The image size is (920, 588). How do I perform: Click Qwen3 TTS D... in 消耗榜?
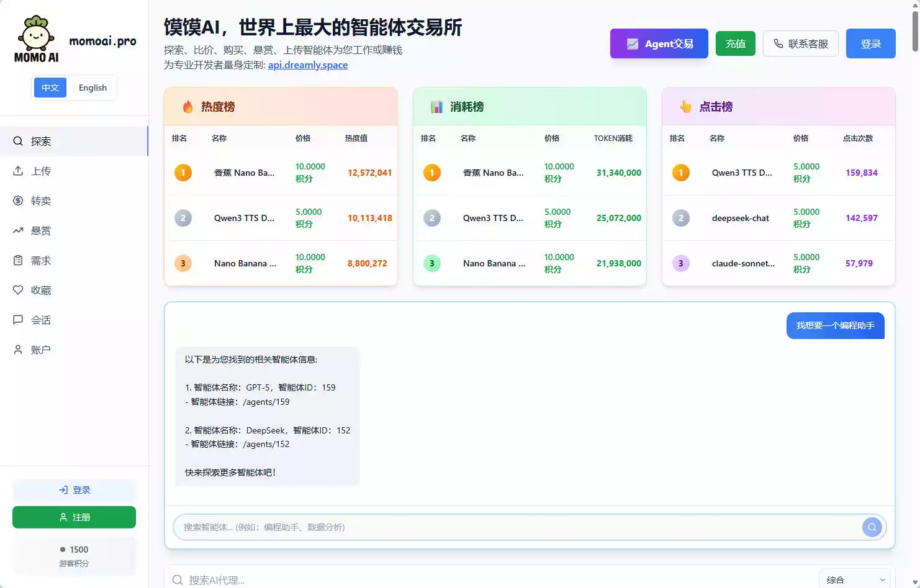click(493, 218)
